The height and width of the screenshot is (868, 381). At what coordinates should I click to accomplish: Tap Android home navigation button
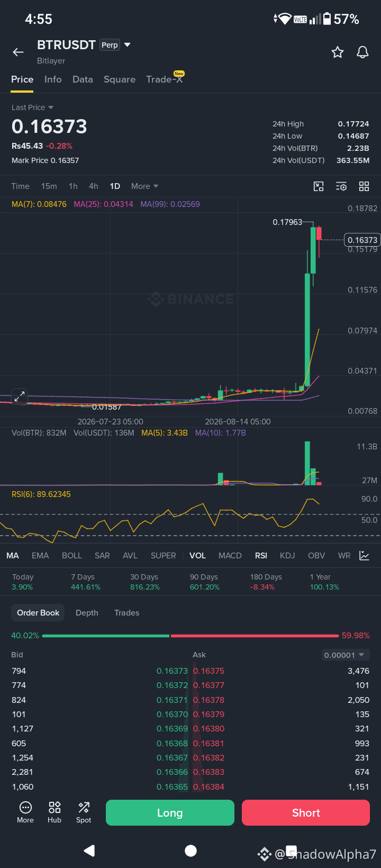point(190,851)
